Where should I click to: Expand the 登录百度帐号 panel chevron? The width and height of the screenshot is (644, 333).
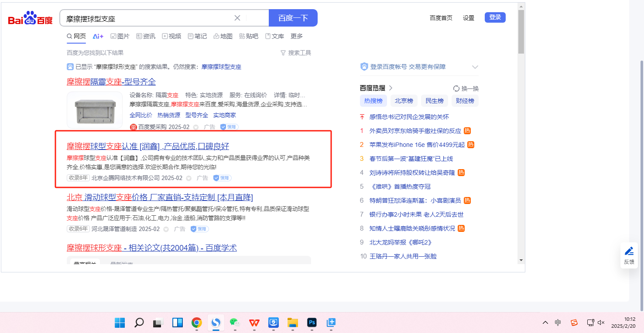tap(475, 67)
